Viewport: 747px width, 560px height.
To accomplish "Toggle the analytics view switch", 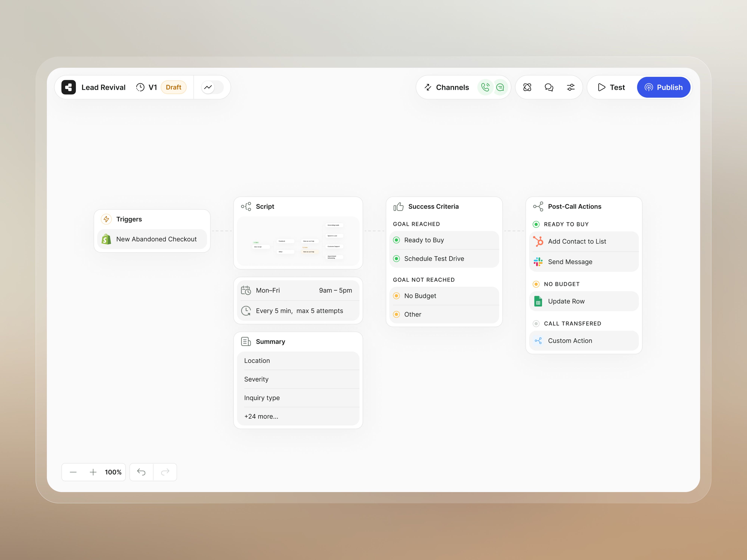I will pyautogui.click(x=212, y=87).
